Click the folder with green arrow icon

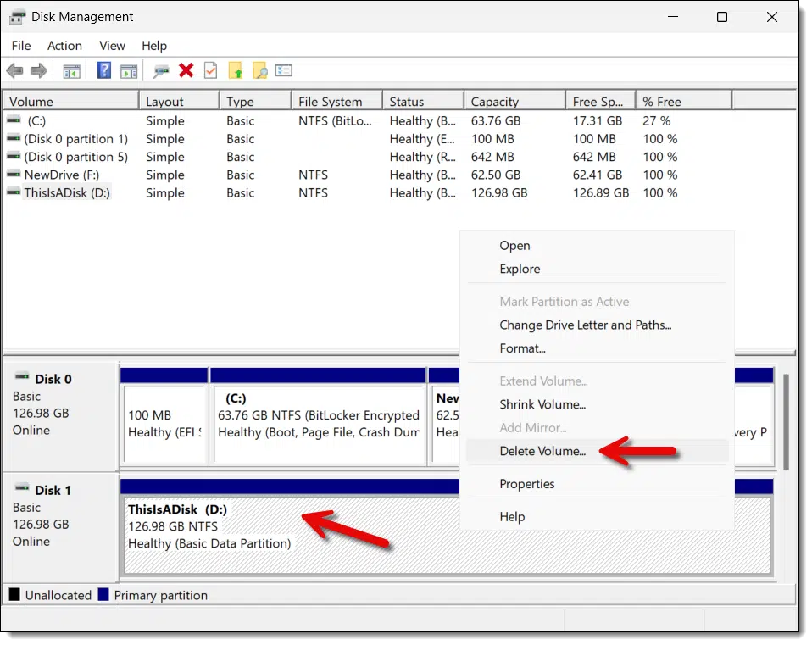[236, 70]
